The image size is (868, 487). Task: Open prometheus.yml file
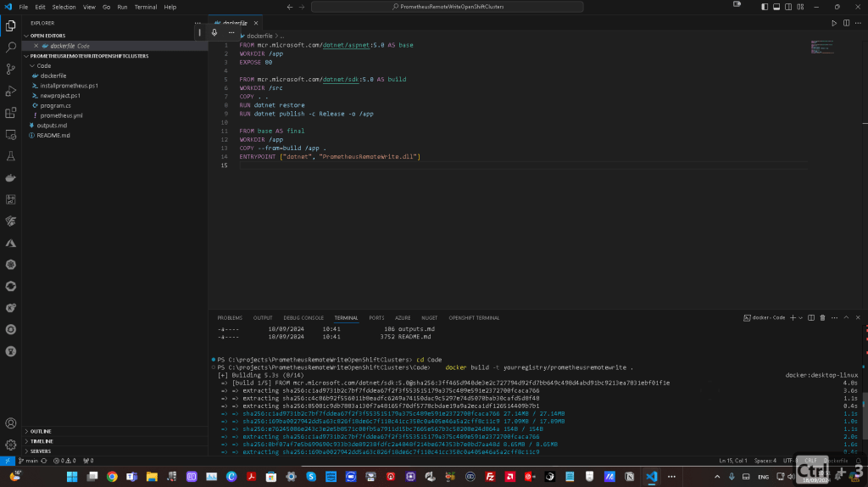[61, 115]
